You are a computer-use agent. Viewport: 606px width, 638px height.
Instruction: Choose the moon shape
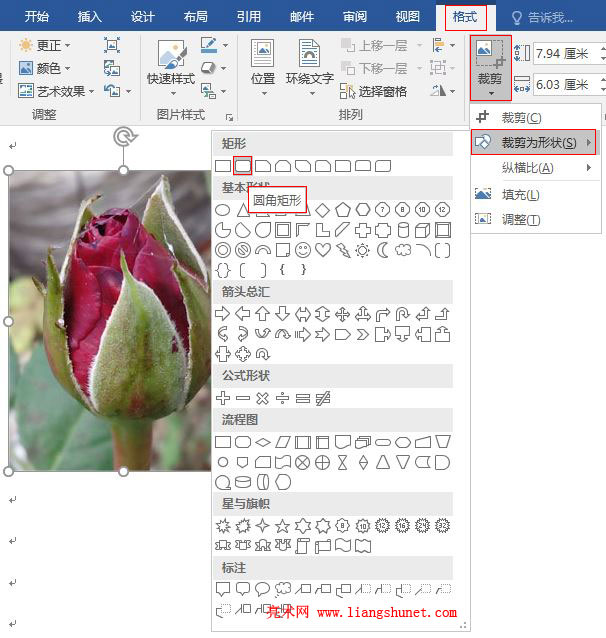click(383, 250)
